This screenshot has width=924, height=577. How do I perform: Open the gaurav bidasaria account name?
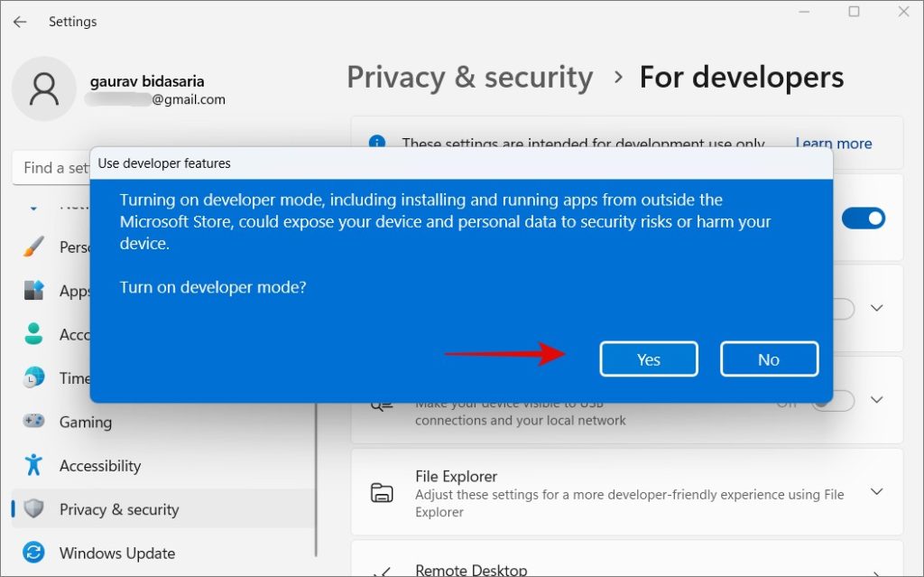point(147,81)
